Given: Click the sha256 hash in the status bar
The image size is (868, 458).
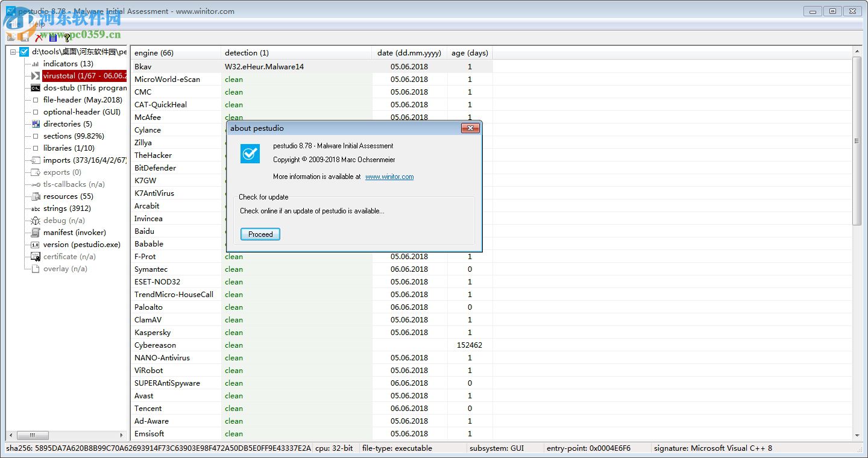Looking at the screenshot, I should (x=159, y=448).
